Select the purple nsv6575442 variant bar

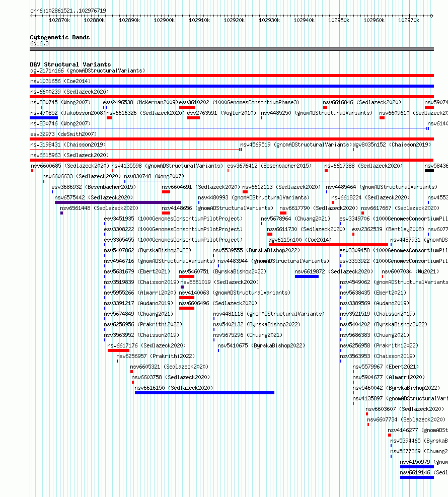[118, 202]
